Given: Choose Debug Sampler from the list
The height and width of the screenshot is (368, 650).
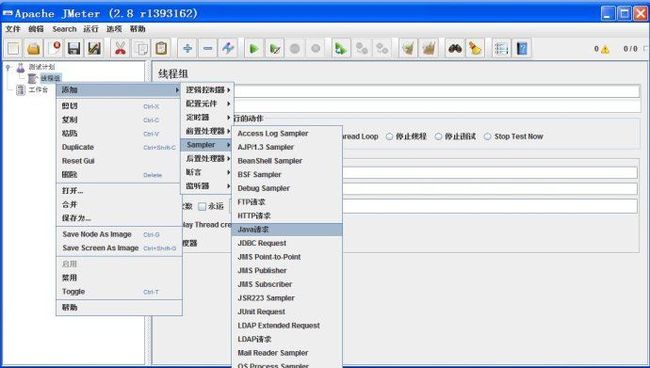Looking at the screenshot, I should (287, 188).
